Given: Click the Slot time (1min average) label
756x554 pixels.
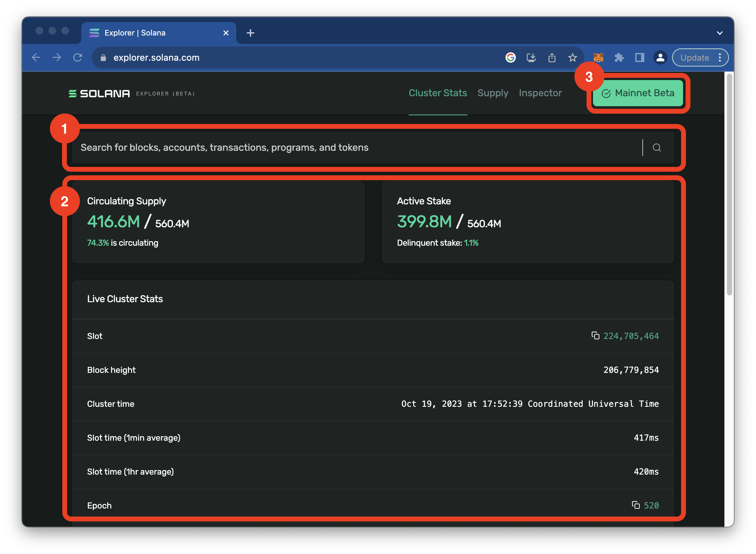Looking at the screenshot, I should tap(134, 438).
